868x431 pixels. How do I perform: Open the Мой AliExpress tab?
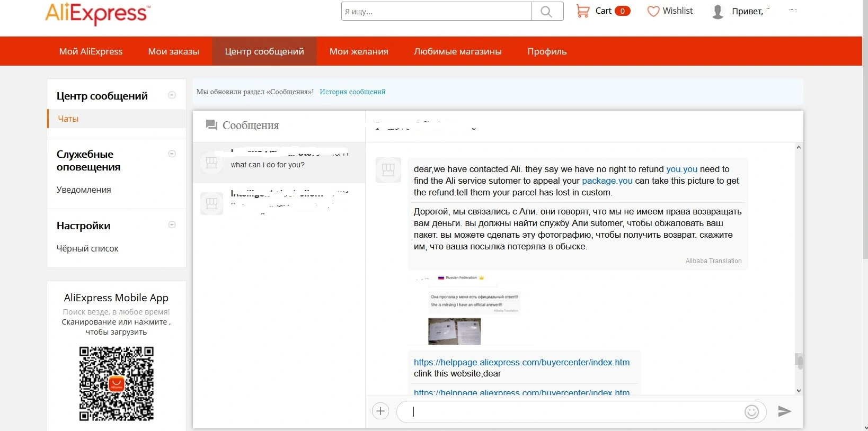[x=91, y=51]
